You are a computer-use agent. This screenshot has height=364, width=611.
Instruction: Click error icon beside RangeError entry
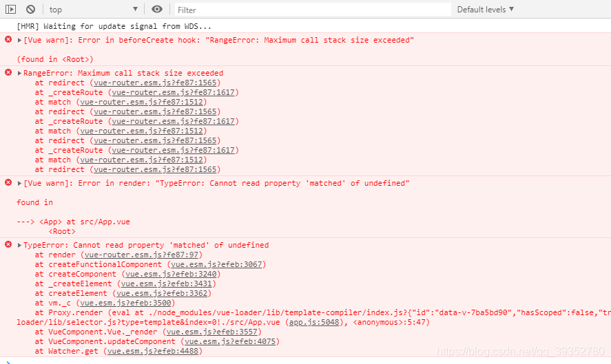(8, 72)
